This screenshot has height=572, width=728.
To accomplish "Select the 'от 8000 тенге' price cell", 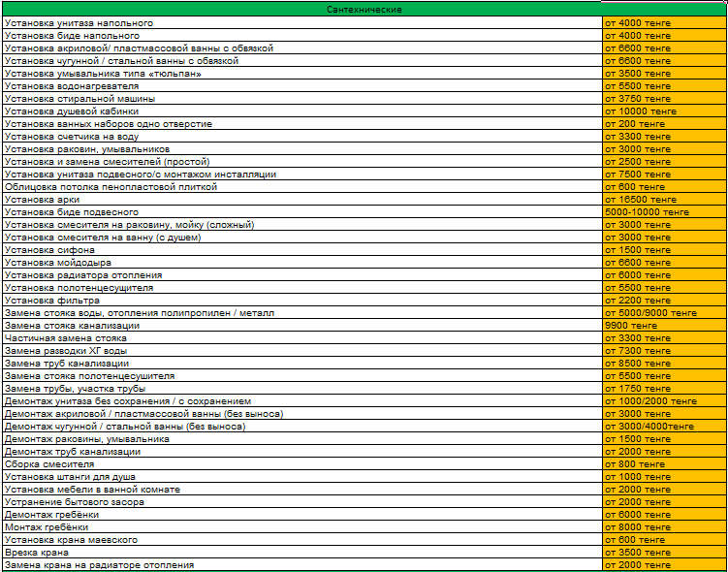I will (x=664, y=527).
